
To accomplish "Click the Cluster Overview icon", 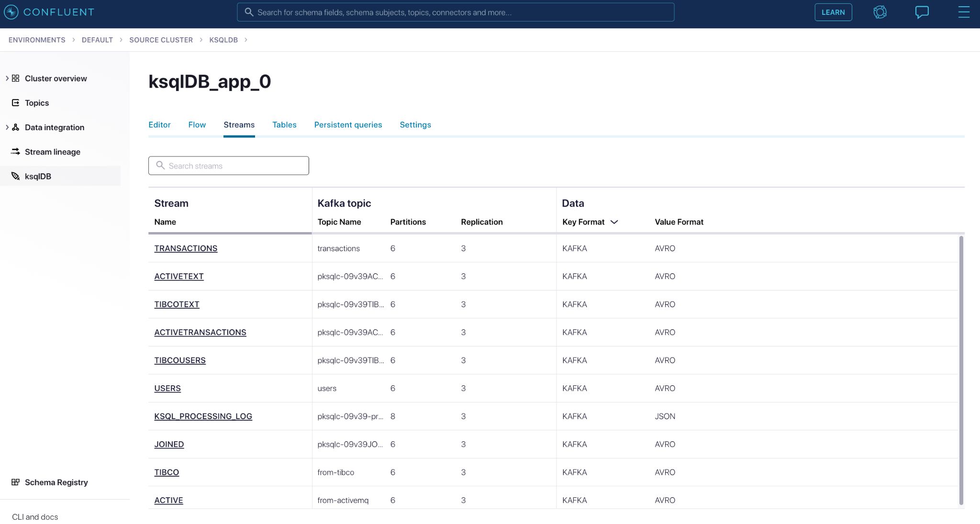I will tap(16, 78).
